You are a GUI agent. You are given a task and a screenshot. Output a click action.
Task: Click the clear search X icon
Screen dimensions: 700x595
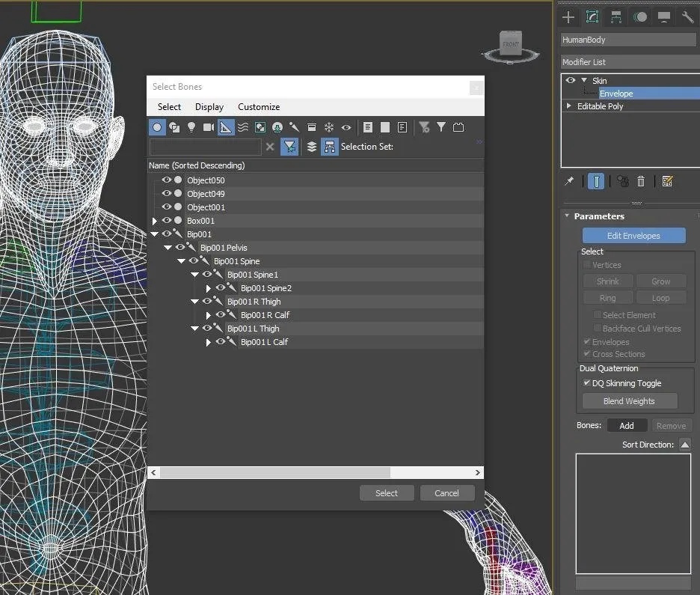pos(270,147)
